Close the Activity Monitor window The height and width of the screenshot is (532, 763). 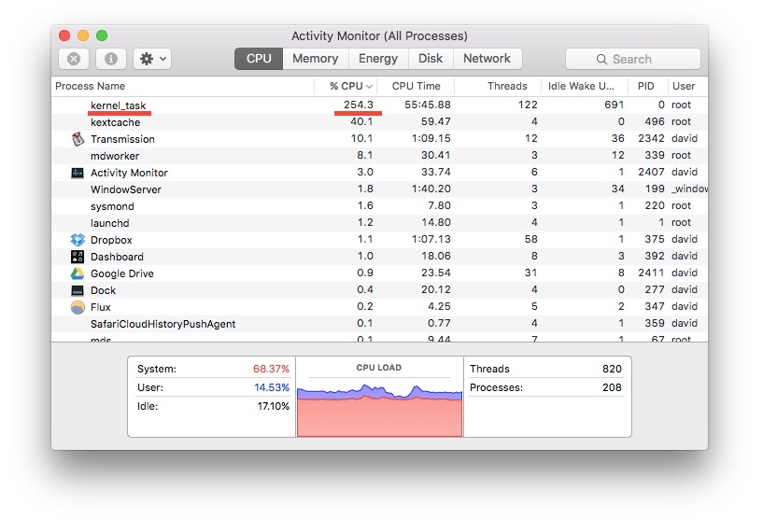64,35
